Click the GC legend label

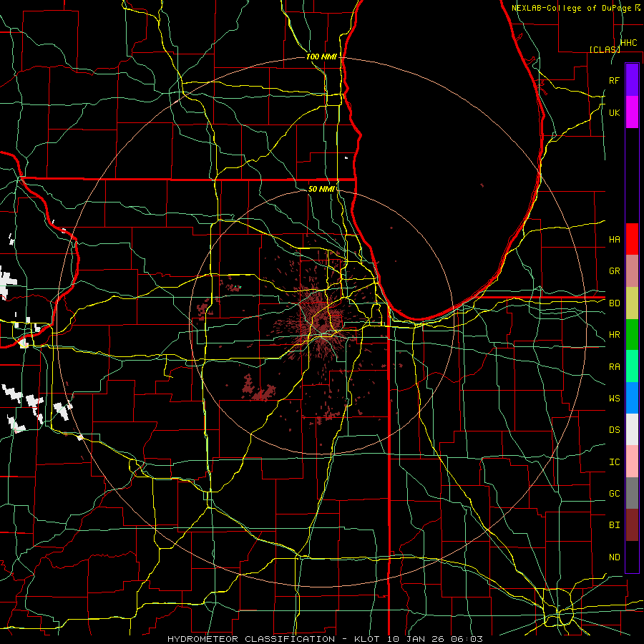614,493
